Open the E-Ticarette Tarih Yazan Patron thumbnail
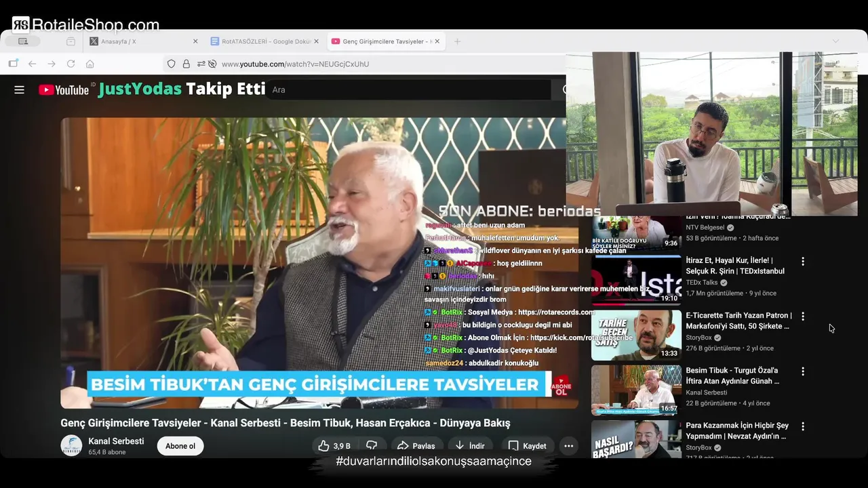 (636, 335)
